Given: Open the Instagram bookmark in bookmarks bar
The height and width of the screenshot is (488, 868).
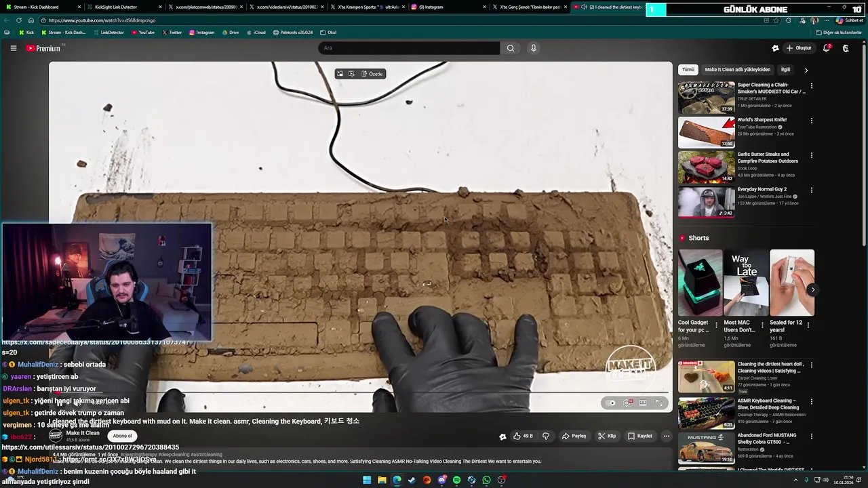Looking at the screenshot, I should (202, 33).
